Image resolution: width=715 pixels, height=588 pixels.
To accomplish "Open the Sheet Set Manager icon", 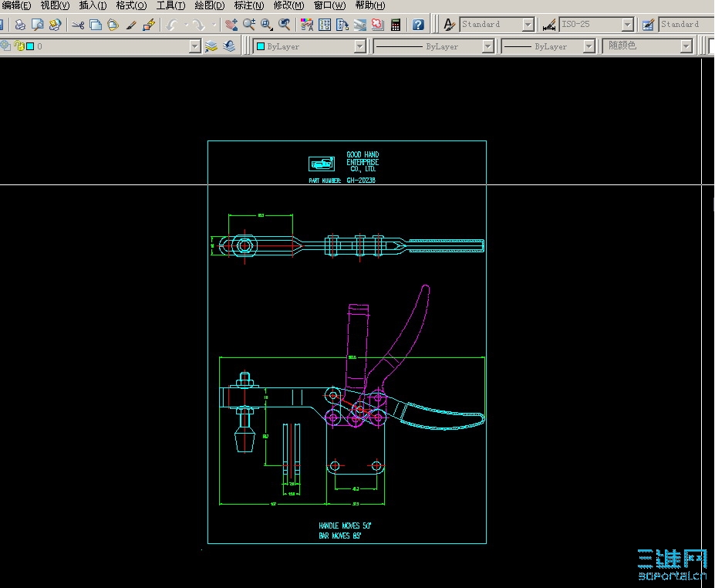I will [x=360, y=25].
